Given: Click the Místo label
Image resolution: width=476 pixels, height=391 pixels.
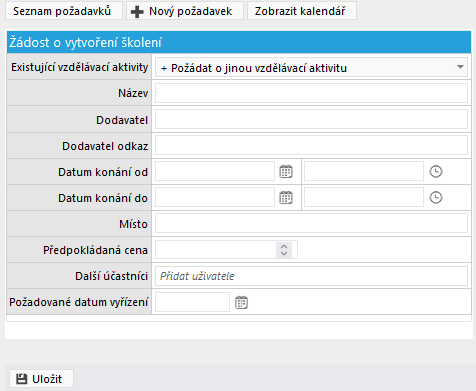Looking at the screenshot, I should click(133, 224).
